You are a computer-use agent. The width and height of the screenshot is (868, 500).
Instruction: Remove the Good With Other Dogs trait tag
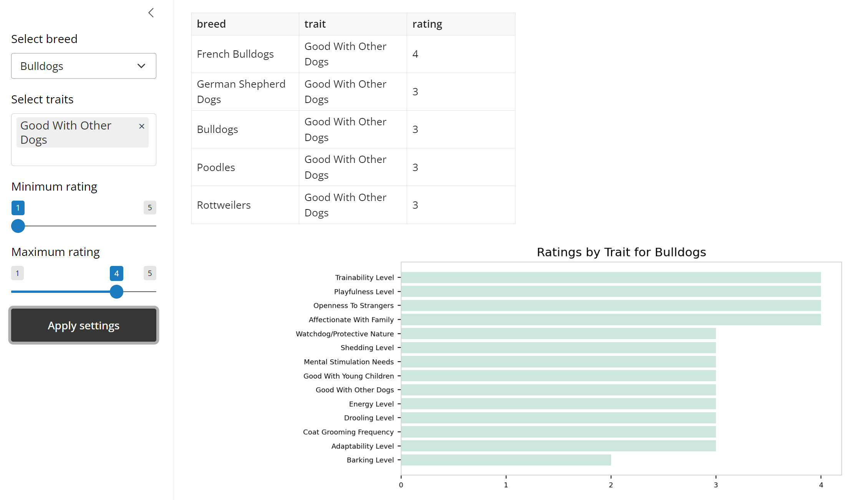click(x=141, y=126)
